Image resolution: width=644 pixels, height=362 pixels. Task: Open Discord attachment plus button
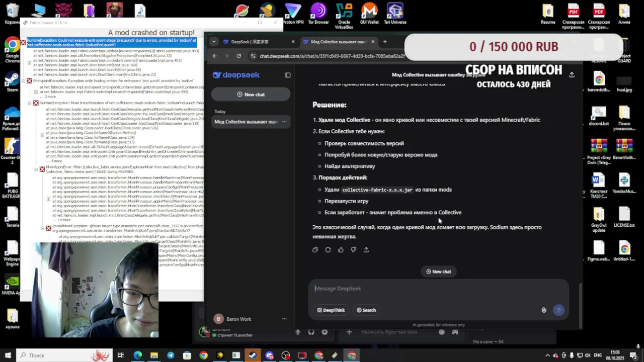click(x=349, y=332)
